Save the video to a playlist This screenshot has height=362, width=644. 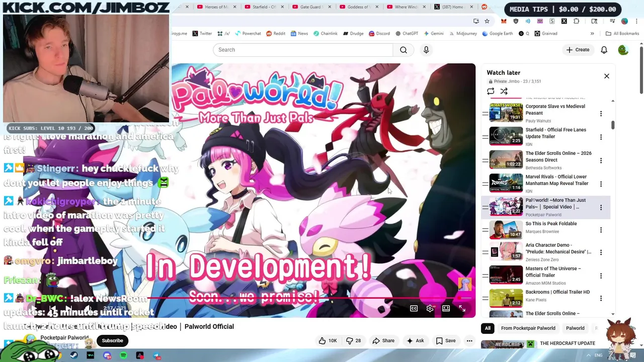(446, 340)
